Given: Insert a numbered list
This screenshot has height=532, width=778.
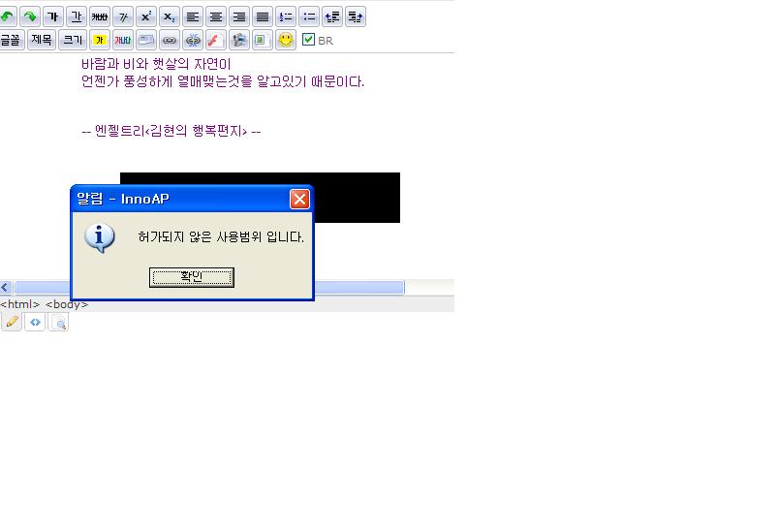Looking at the screenshot, I should pyautogui.click(x=285, y=16).
